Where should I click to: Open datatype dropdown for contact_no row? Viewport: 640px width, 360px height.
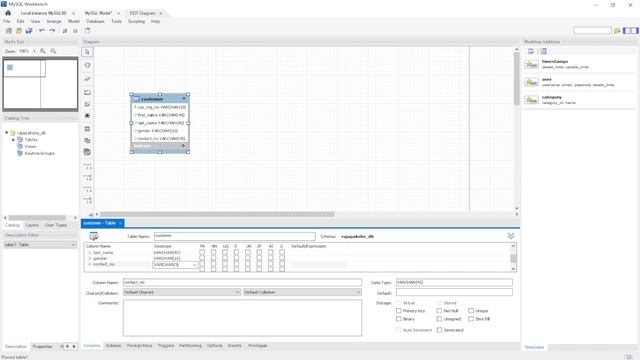tap(195, 265)
